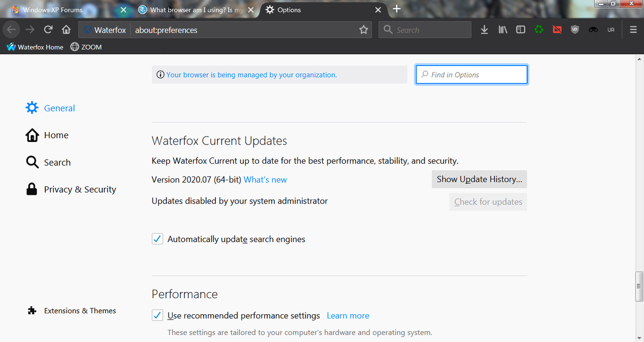Open the Waterfox Home bookmark
Image resolution: width=644 pixels, height=342 pixels.
coord(35,47)
